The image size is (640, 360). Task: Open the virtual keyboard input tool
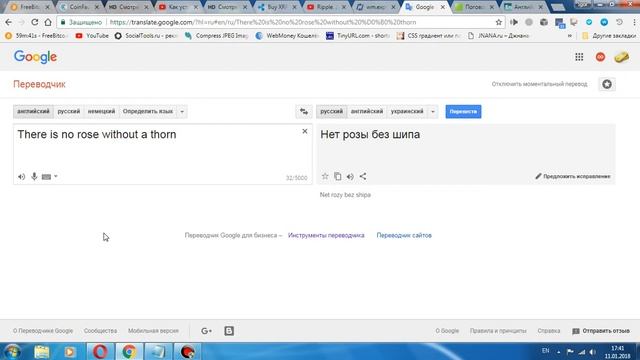pyautogui.click(x=46, y=177)
